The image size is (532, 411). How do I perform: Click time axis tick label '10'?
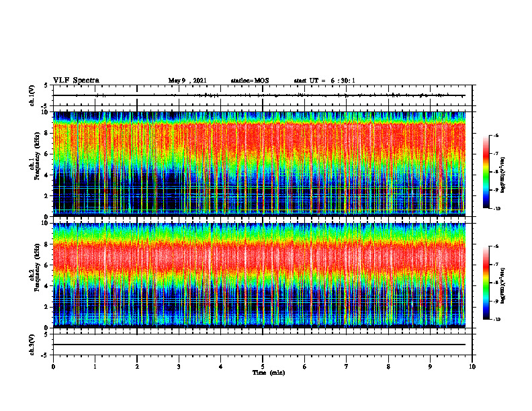[x=472, y=367]
